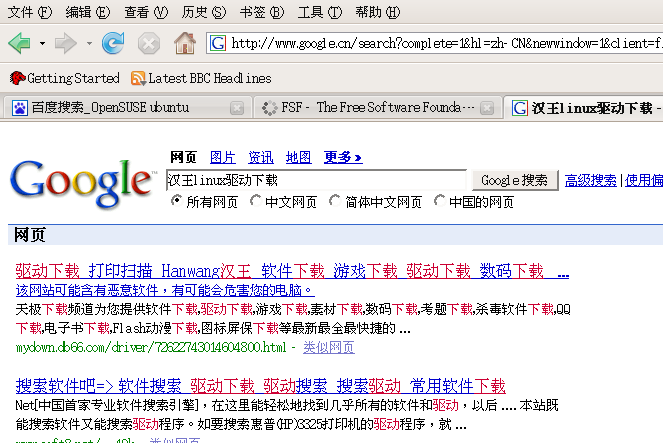This screenshot has width=663, height=443.
Task: Switch to the 百度搜索_OpenSUSE ubuntu tab
Action: (x=127, y=108)
